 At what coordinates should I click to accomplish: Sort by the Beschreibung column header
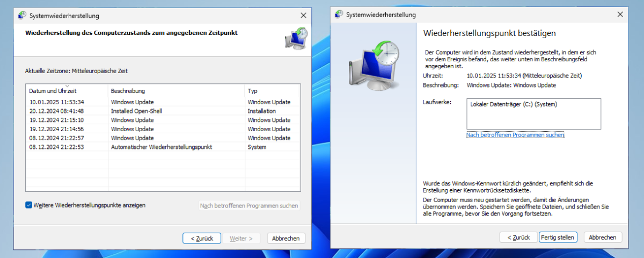click(x=177, y=91)
